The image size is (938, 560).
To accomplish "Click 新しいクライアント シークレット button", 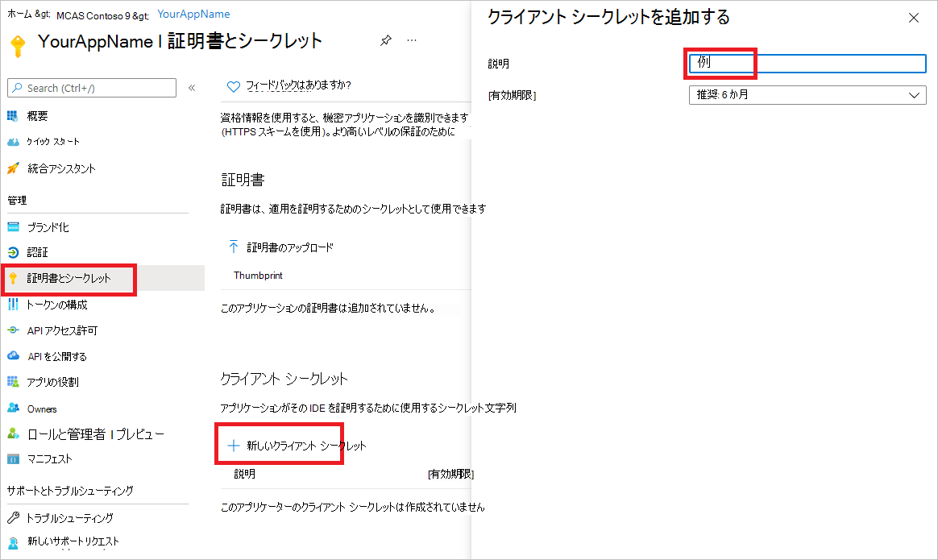I will click(306, 446).
